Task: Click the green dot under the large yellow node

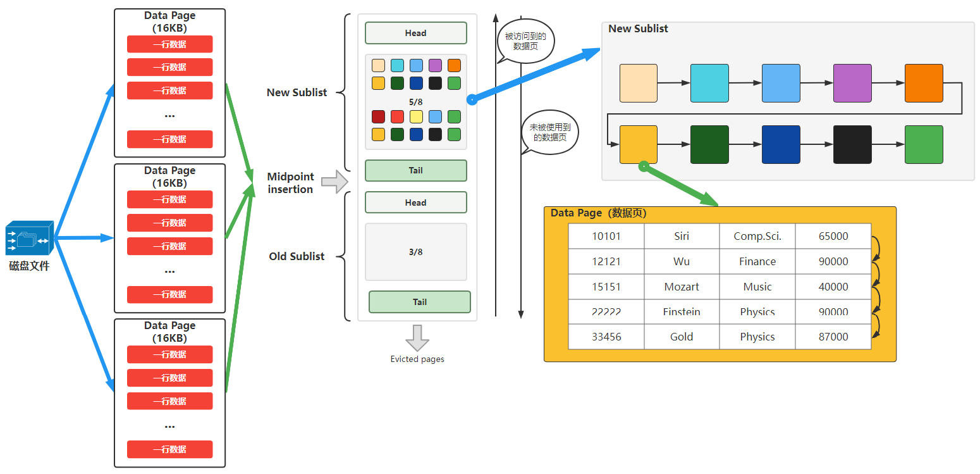Action: (644, 166)
